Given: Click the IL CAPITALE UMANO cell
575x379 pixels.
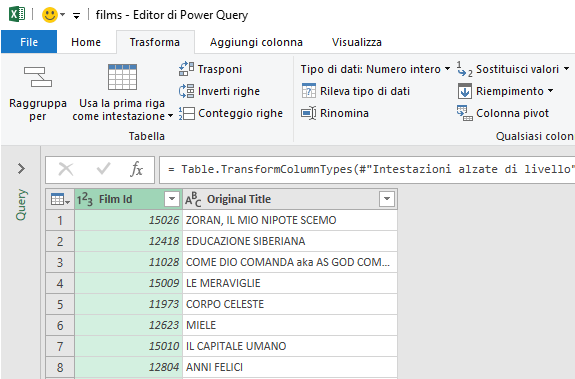Looking at the screenshot, I should [x=290, y=346].
